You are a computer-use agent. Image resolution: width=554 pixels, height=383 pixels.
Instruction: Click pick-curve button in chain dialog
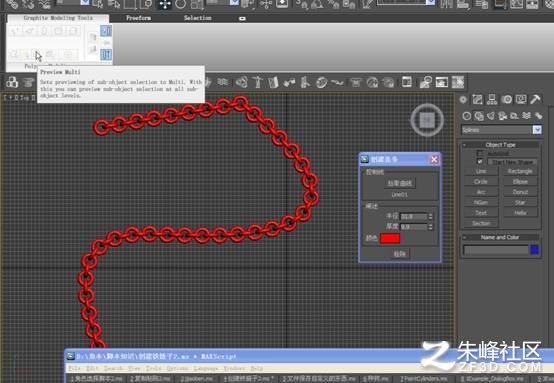point(400,183)
